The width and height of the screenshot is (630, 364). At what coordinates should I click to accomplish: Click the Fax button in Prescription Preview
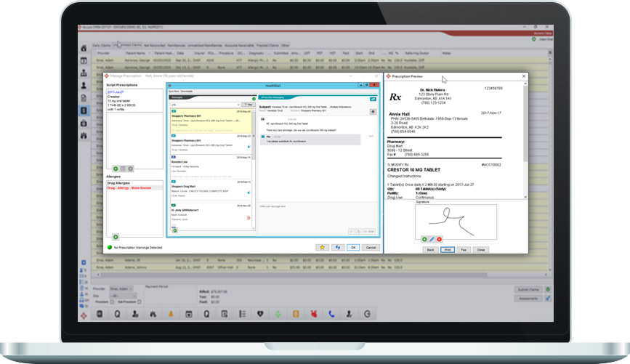click(x=464, y=249)
